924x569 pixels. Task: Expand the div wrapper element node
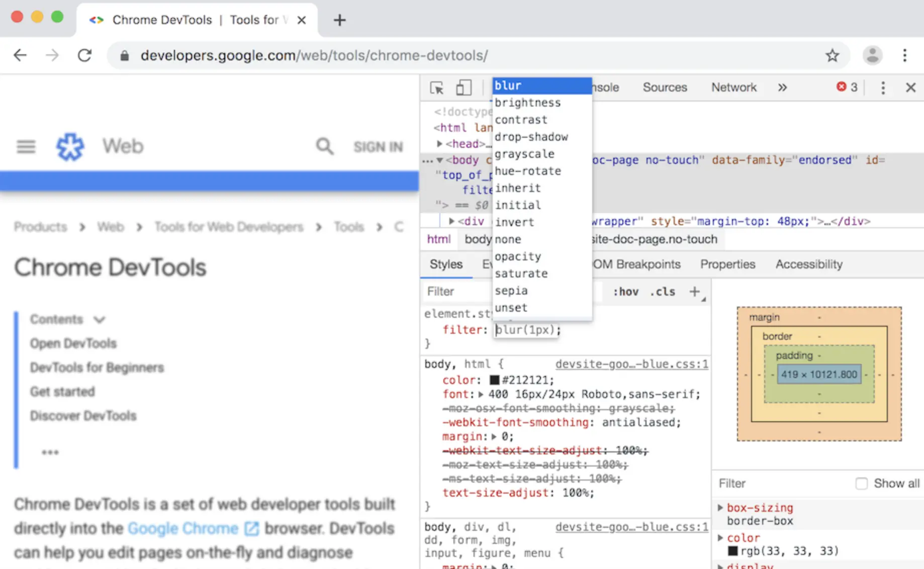point(451,221)
